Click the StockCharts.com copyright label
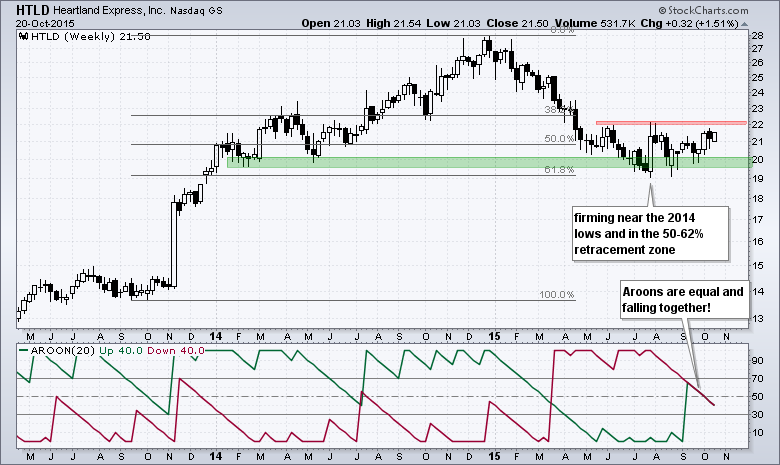This screenshot has width=780, height=465. click(703, 10)
